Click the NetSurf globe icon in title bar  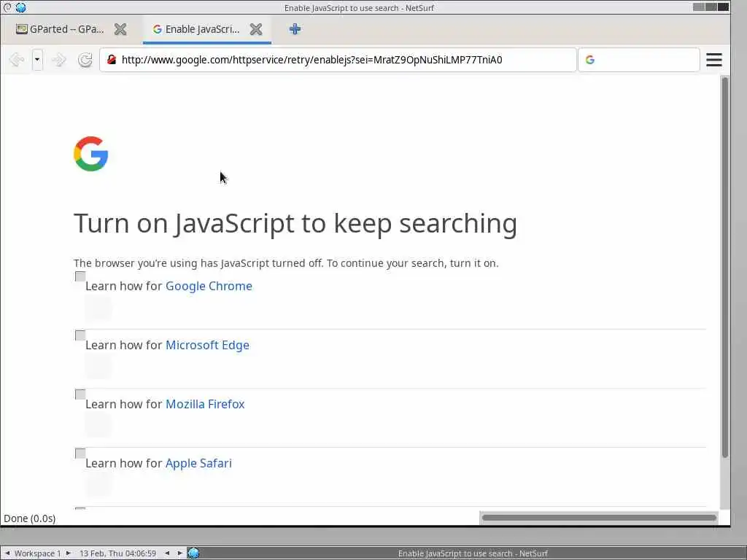coord(20,7)
